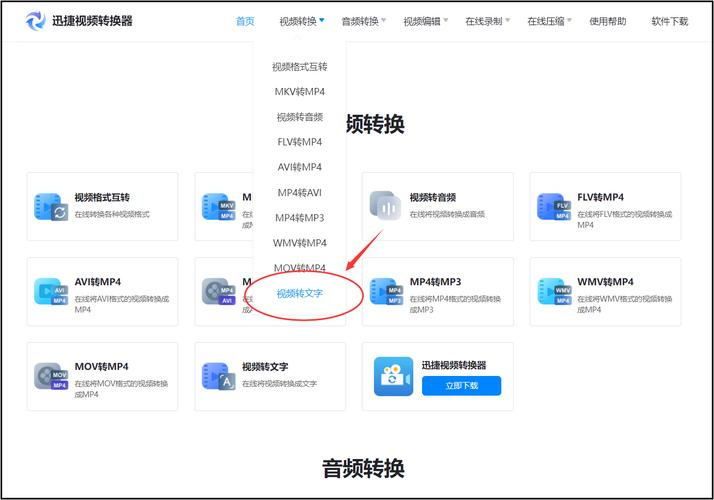
Task: Open the MOV转MP4 card title link
Action: pyautogui.click(x=101, y=367)
